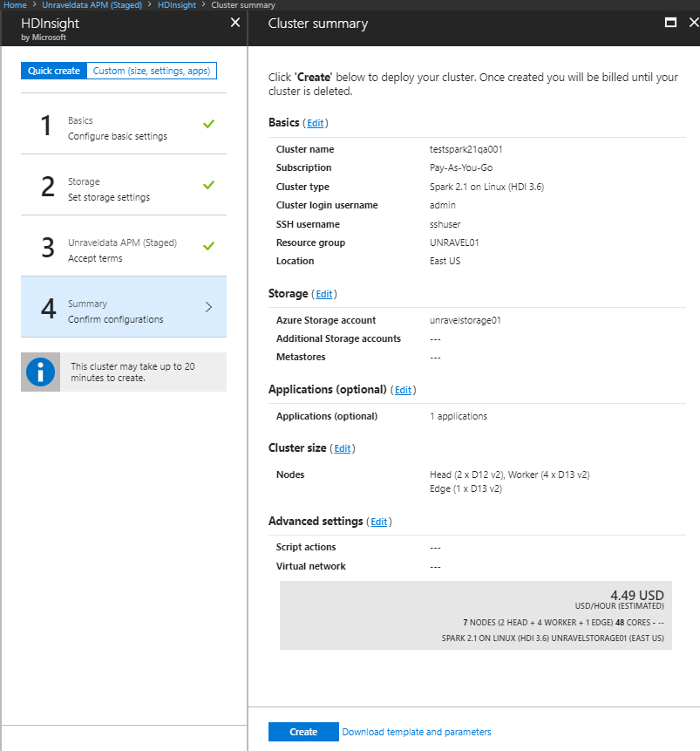Viewport: 700px width, 751px height.
Task: Click the admin login username value
Action: [x=443, y=205]
